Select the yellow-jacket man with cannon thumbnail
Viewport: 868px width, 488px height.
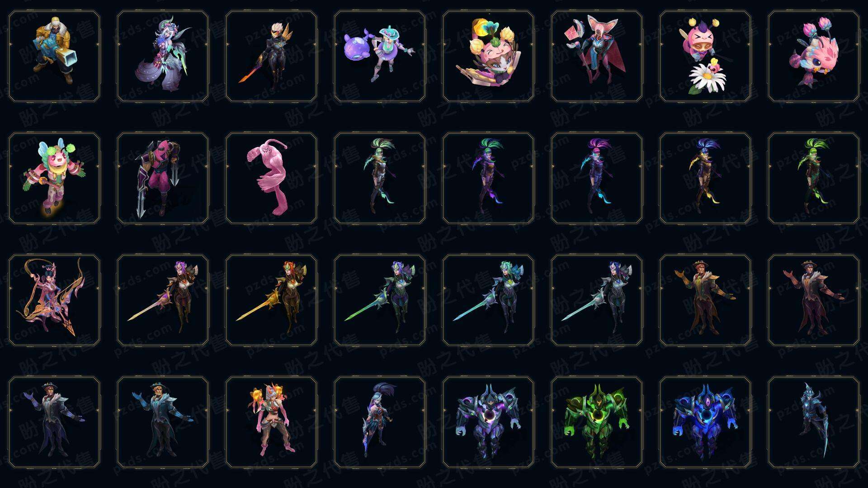coord(54,56)
